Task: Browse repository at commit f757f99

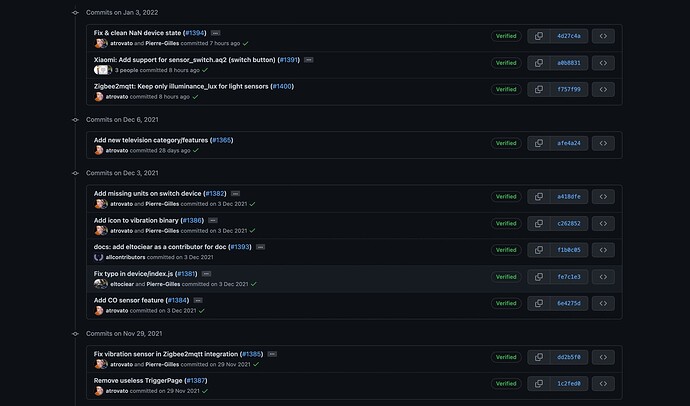Action: pyautogui.click(x=603, y=89)
